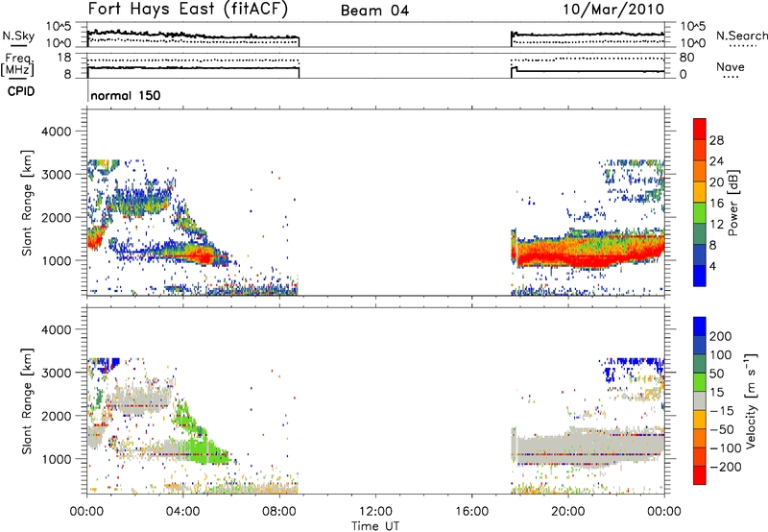Click the "Velocity [m s-1]" colorbar title
The width and height of the screenshot is (768, 532).
coord(751,401)
